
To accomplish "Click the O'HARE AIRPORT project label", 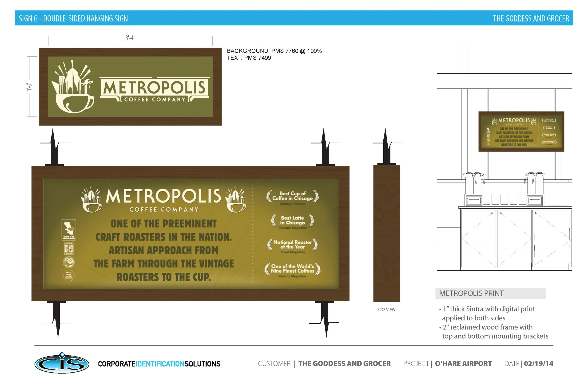I will coord(463,364).
